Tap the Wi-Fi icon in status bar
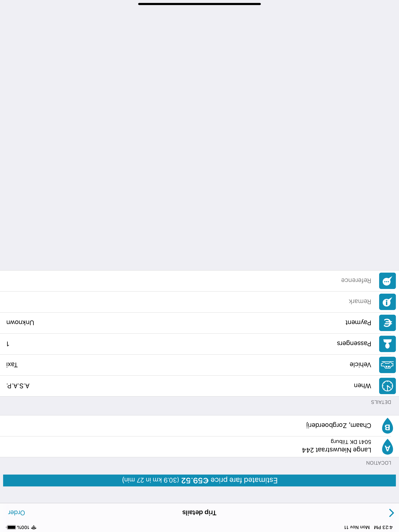Image resolution: width=399 pixels, height=532 pixels. click(x=34, y=527)
